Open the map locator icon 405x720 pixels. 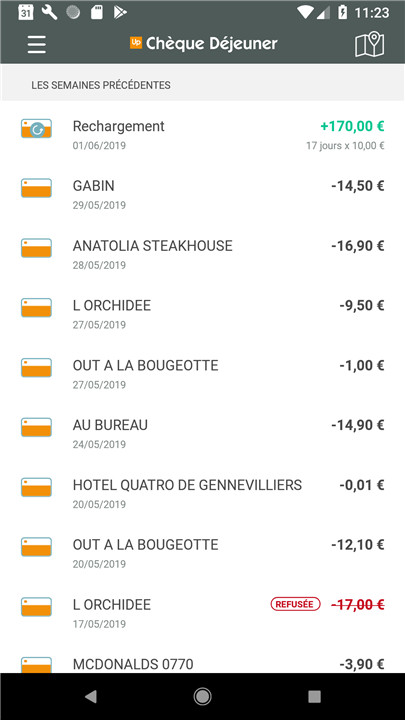[369, 44]
